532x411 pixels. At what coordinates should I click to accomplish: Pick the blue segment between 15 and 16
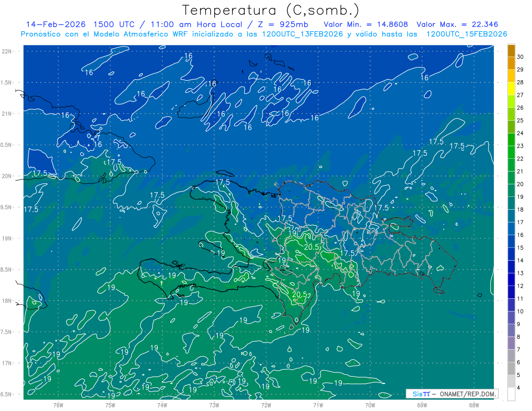511,241
